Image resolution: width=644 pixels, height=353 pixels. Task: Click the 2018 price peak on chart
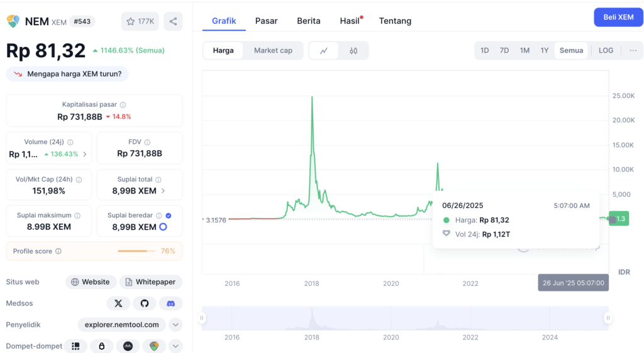[x=312, y=97]
